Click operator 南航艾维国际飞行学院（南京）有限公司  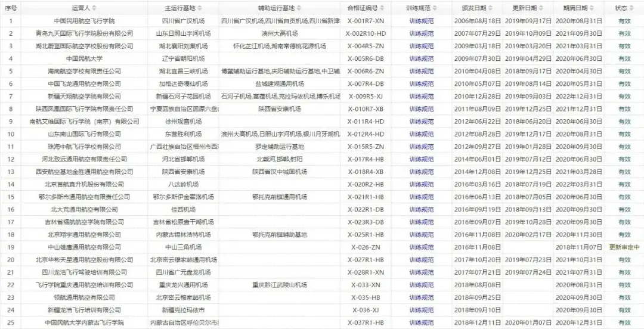(84, 122)
